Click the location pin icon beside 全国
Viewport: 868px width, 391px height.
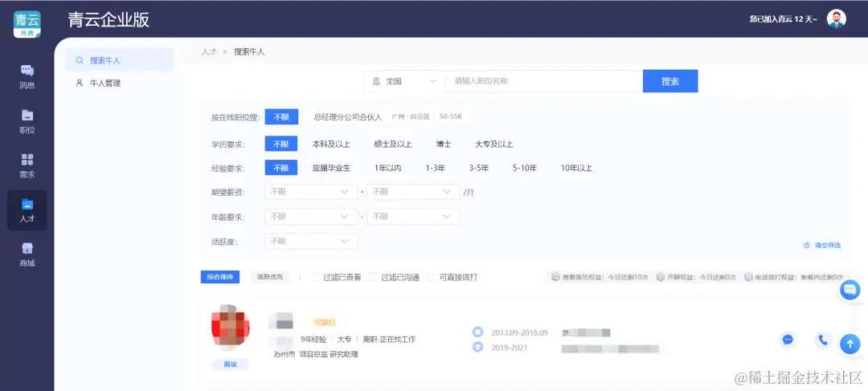(376, 81)
